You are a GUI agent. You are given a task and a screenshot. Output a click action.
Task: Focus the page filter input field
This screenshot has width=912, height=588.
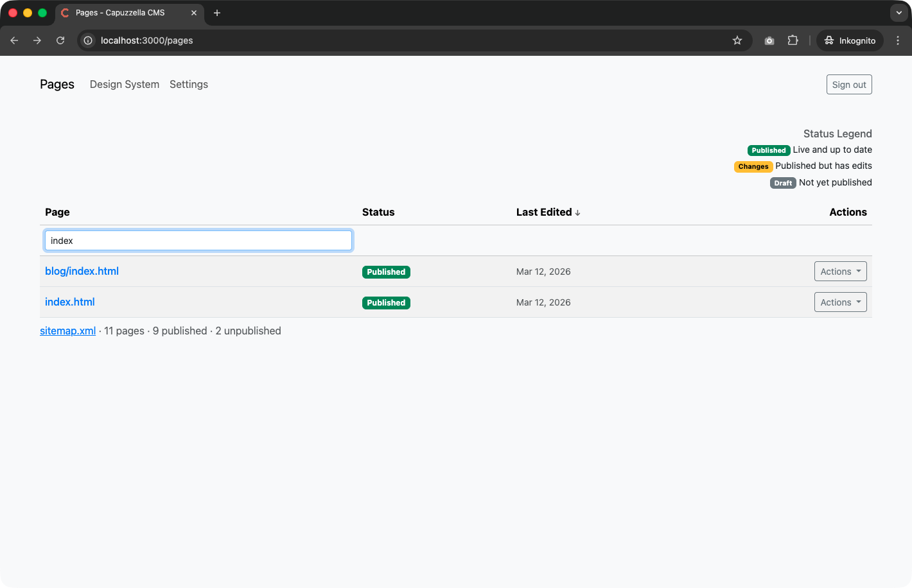(x=198, y=241)
